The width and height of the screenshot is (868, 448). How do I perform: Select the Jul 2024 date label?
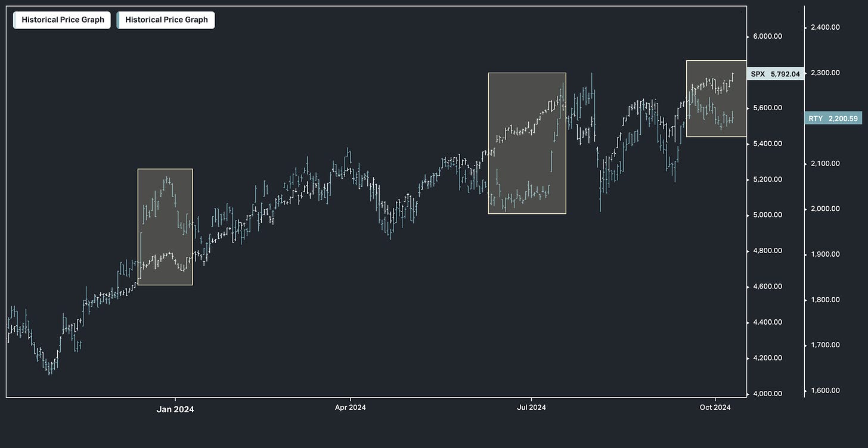point(531,407)
